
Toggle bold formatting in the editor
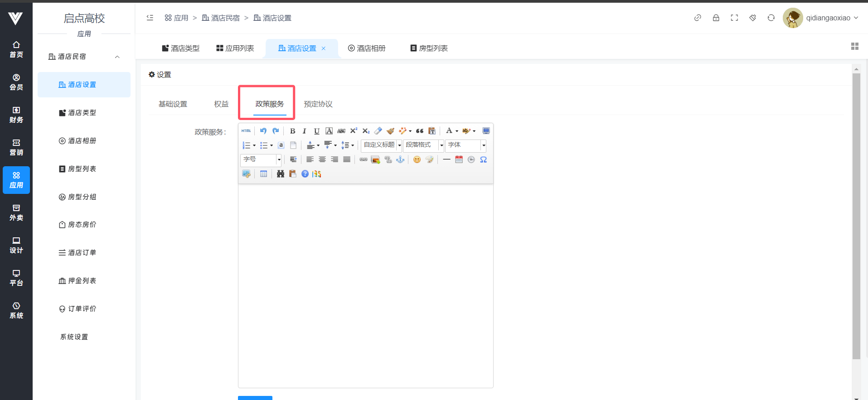click(x=292, y=131)
